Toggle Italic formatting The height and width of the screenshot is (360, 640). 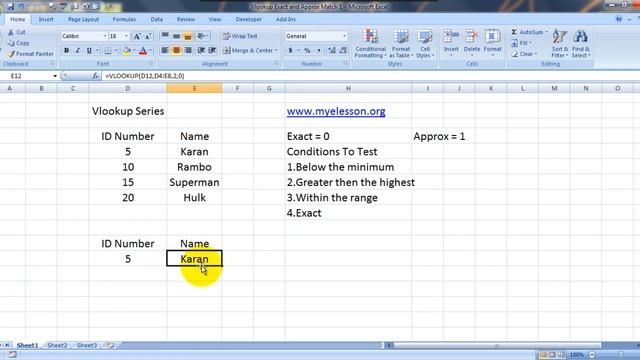78,51
